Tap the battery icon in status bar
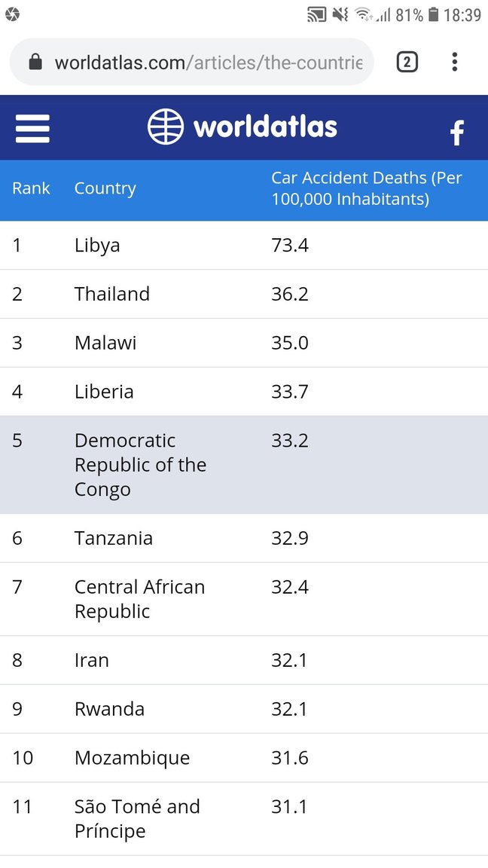This screenshot has height=868, width=488. pos(434,14)
